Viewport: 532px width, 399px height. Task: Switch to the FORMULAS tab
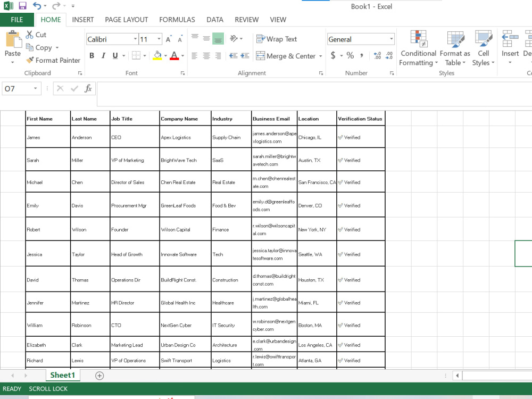pyautogui.click(x=177, y=20)
